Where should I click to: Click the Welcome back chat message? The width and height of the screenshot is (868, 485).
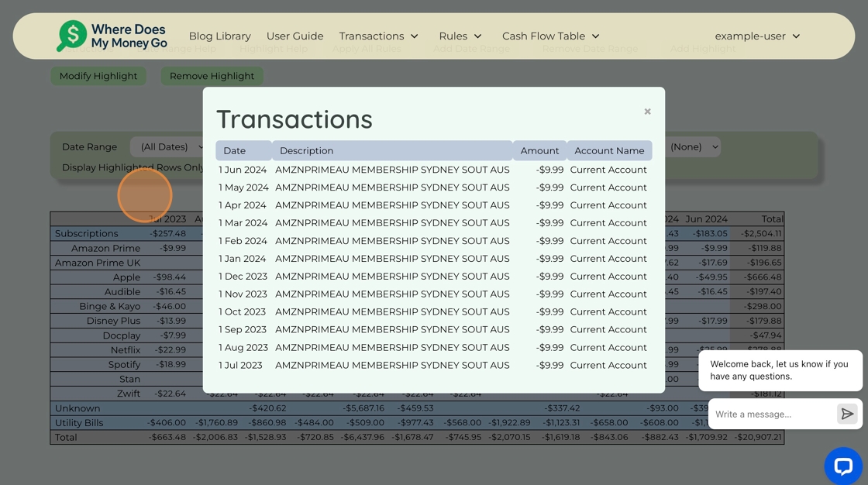(x=780, y=370)
